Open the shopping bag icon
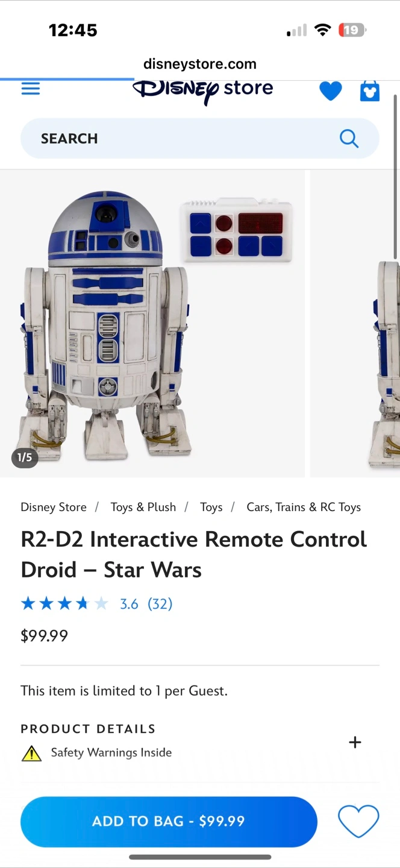Viewport: 400px width, 868px height. click(x=369, y=91)
